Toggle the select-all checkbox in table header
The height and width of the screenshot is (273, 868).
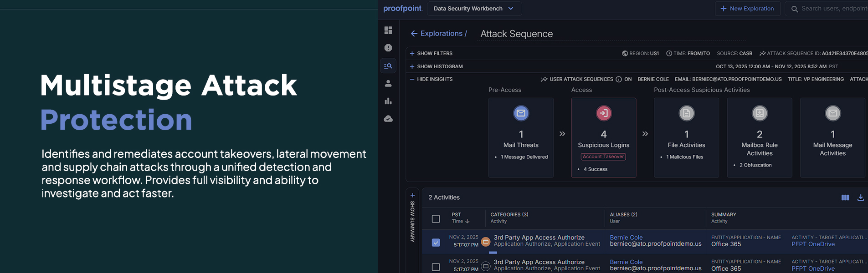436,219
